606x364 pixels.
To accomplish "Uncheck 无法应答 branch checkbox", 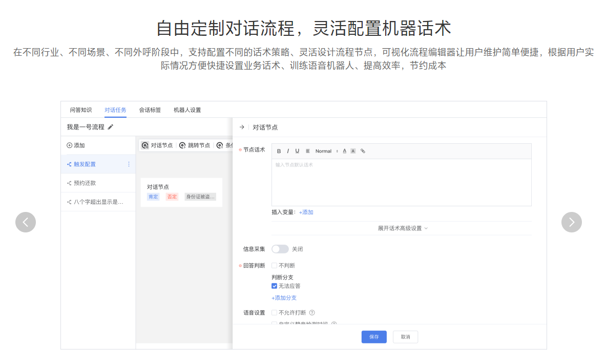I will pos(275,286).
